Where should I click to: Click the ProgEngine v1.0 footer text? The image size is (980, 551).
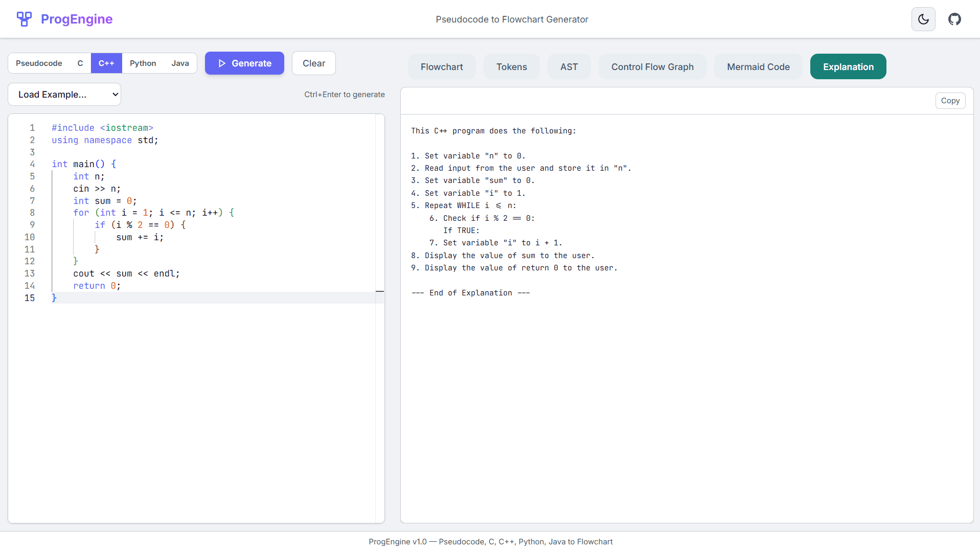coord(490,542)
